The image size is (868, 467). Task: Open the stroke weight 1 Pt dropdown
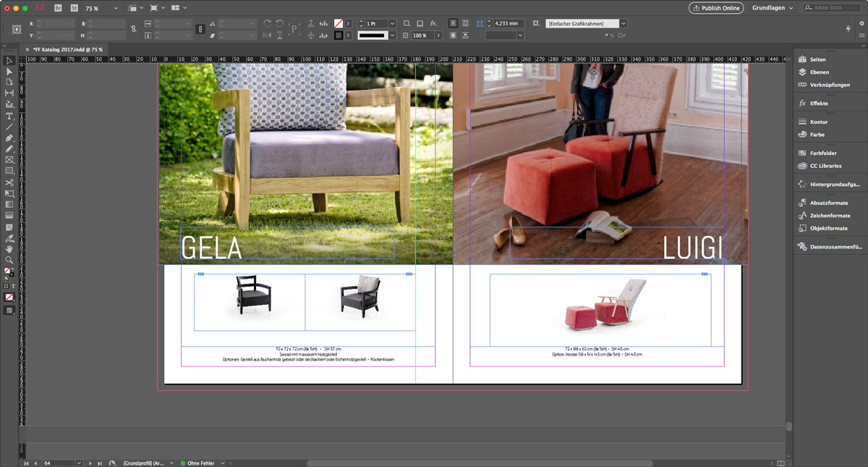392,24
